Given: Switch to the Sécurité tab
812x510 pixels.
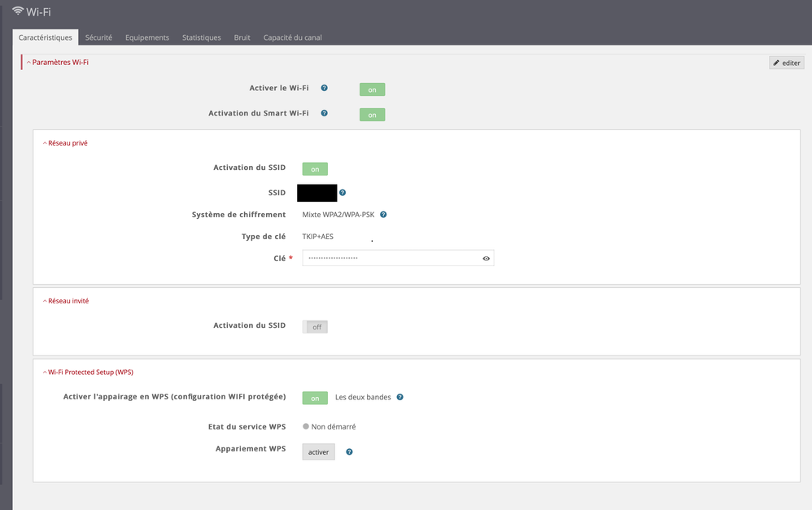Looking at the screenshot, I should pyautogui.click(x=98, y=37).
